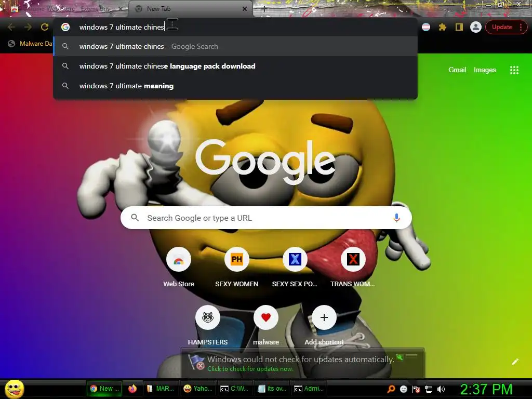Click the magnifier icon in the system tray
The height and width of the screenshot is (399, 532).
point(391,389)
